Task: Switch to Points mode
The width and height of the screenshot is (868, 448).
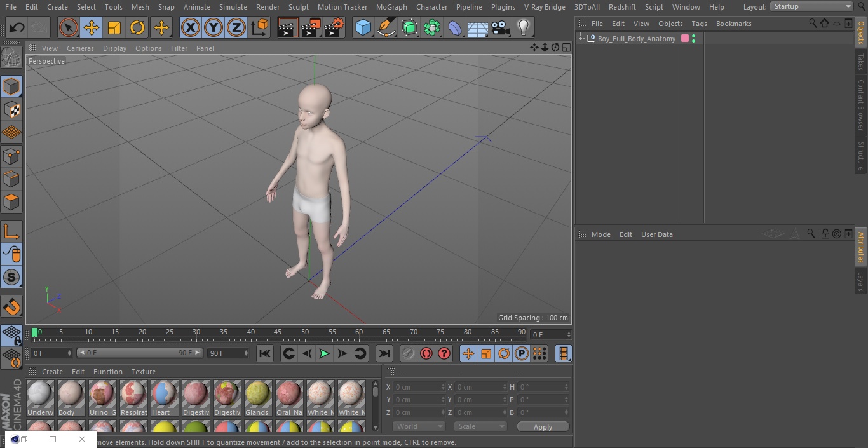Action: point(11,156)
